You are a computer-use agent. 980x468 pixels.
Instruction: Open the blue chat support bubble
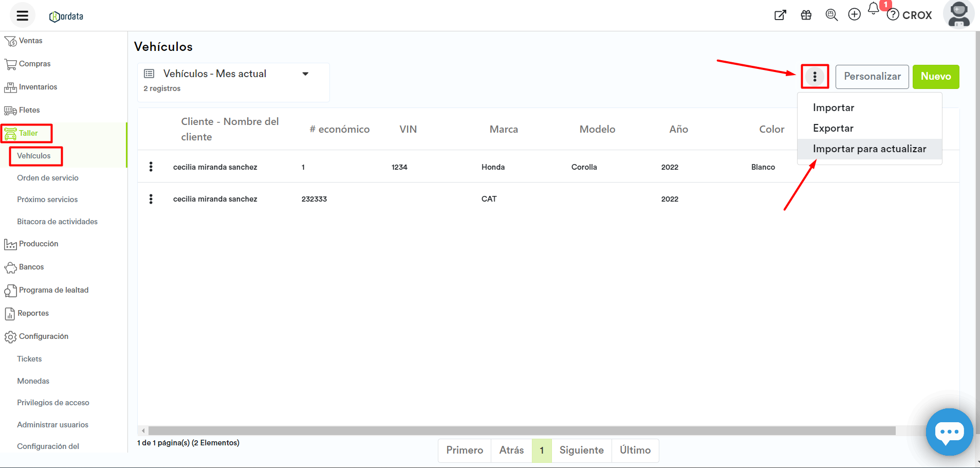click(949, 431)
